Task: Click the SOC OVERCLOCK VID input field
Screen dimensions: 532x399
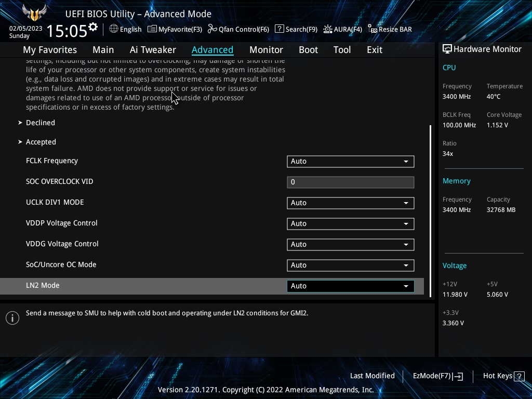Action: click(351, 182)
